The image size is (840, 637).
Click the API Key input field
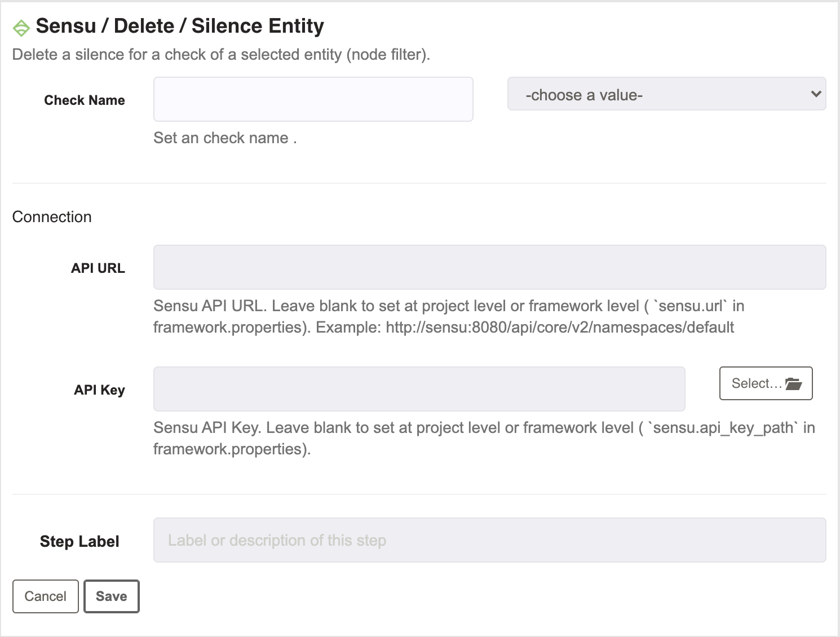pyautogui.click(x=419, y=389)
